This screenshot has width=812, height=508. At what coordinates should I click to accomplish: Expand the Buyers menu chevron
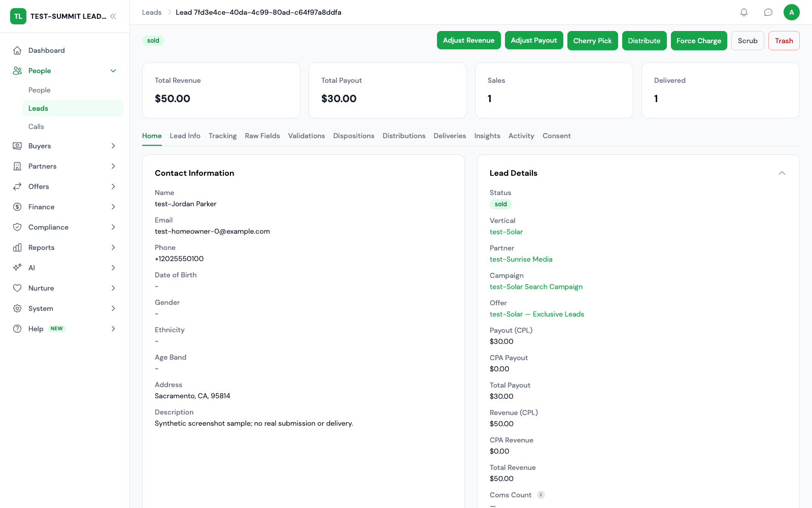[113, 146]
